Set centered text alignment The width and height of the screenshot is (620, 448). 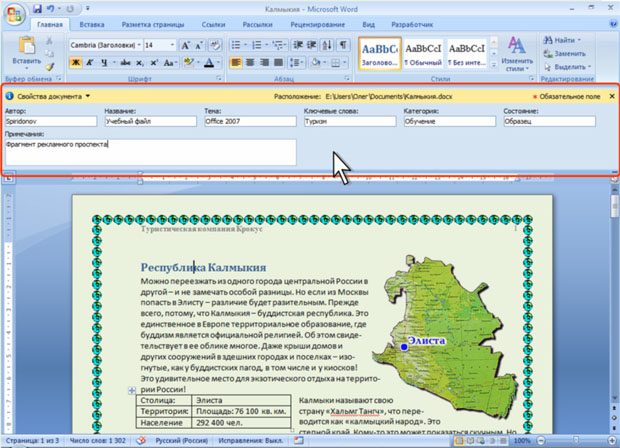(x=250, y=63)
